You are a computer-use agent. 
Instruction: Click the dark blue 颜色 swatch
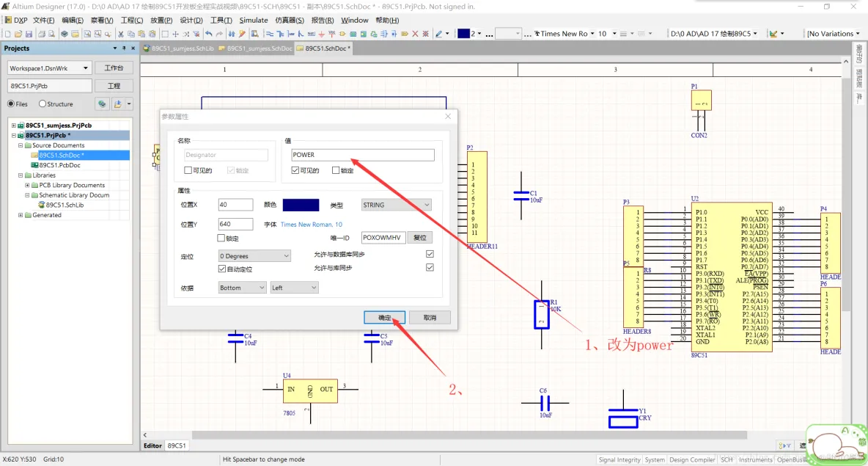click(301, 205)
